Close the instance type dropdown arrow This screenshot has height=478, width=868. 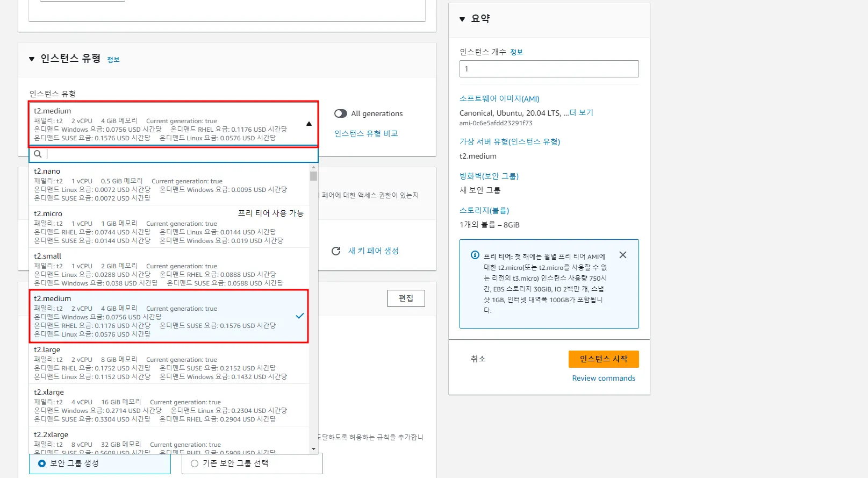[x=309, y=124]
